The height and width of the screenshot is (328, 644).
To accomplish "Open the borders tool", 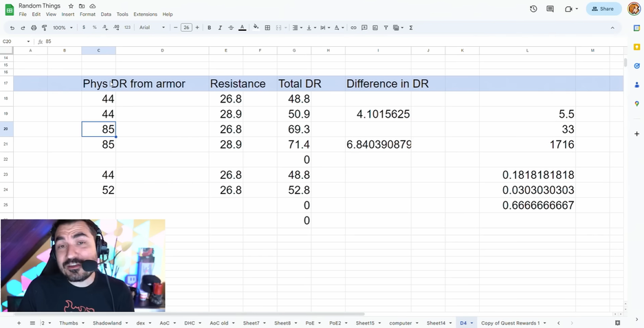I will [x=267, y=28].
